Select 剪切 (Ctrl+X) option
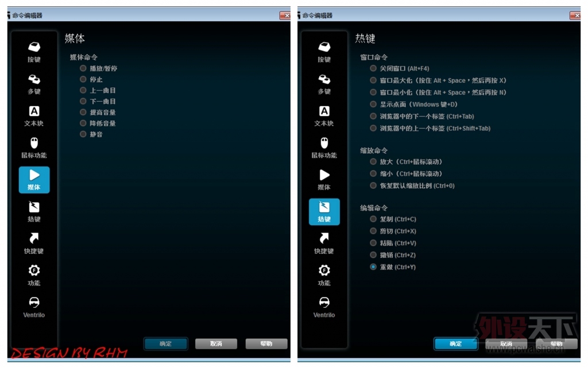This screenshot has height=368, width=588. tap(373, 231)
